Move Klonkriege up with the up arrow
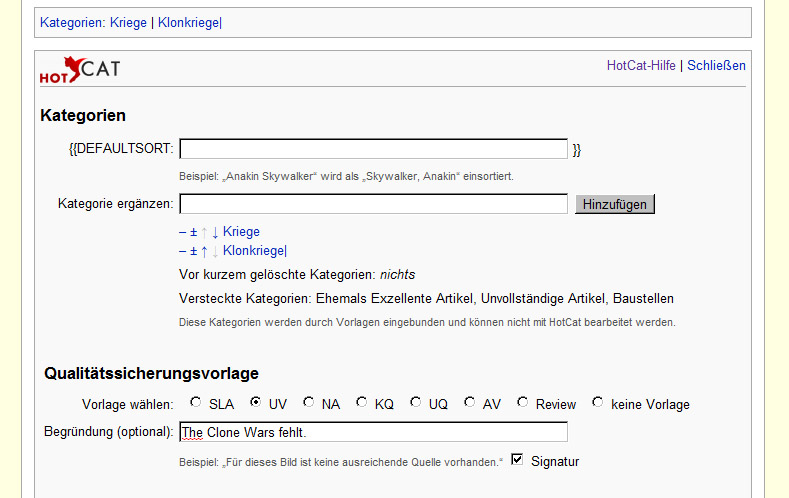 (x=204, y=251)
